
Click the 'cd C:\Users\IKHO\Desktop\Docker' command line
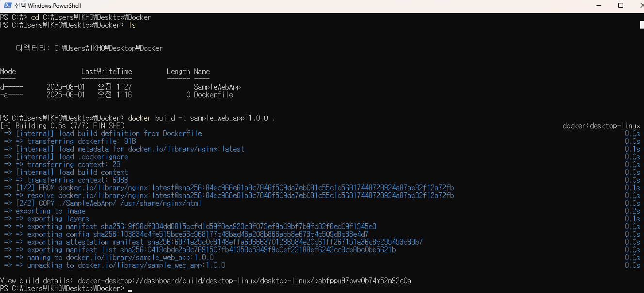tap(91, 17)
